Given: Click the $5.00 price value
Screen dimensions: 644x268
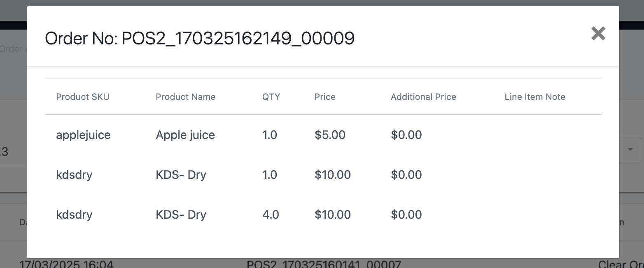Looking at the screenshot, I should click(330, 135).
